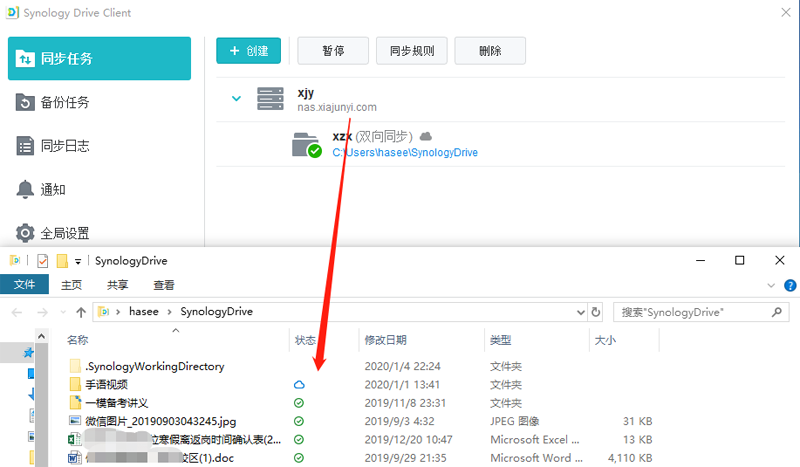The width and height of the screenshot is (800, 467).
Task: Click the 全局设置 gear icon
Action: [25, 233]
